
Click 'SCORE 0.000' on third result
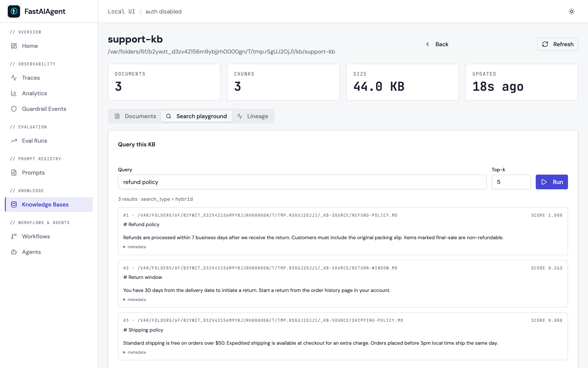tap(547, 321)
